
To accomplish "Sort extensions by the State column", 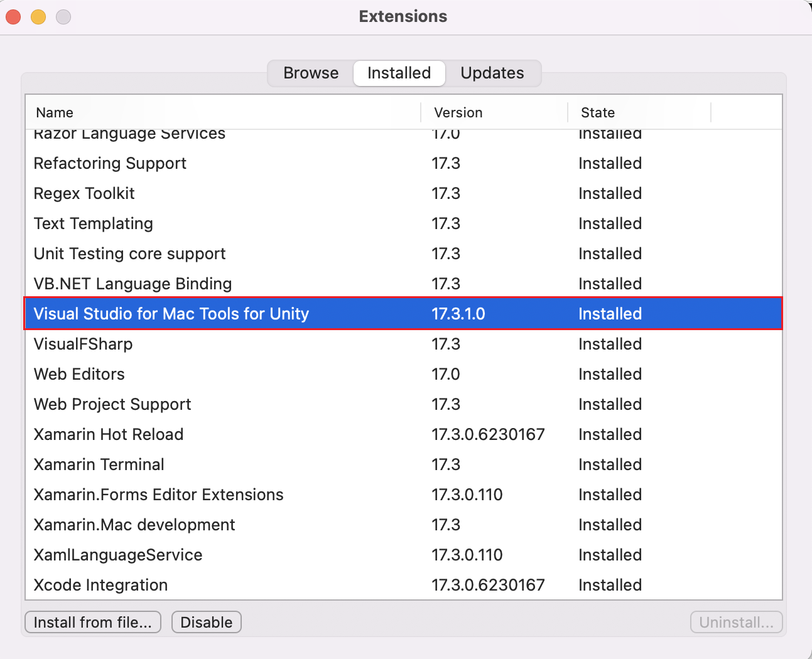I will point(597,112).
